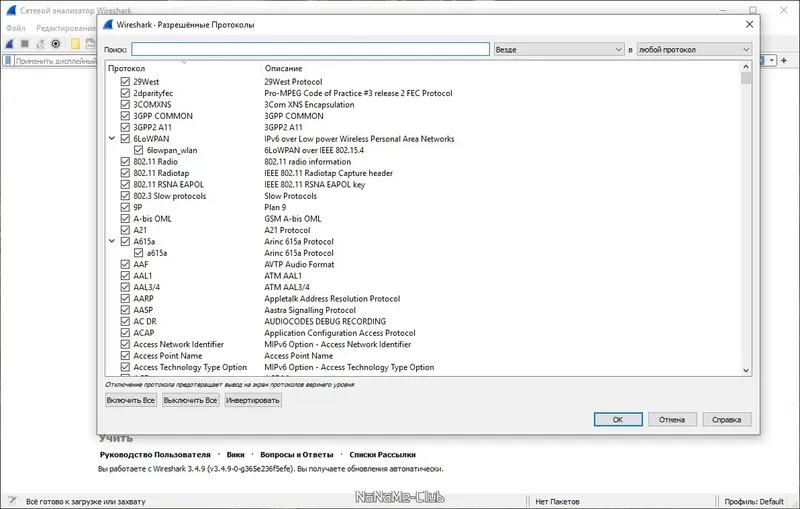Click description 'Aastra Signalling Protocol'
800x509 pixels.
click(310, 310)
